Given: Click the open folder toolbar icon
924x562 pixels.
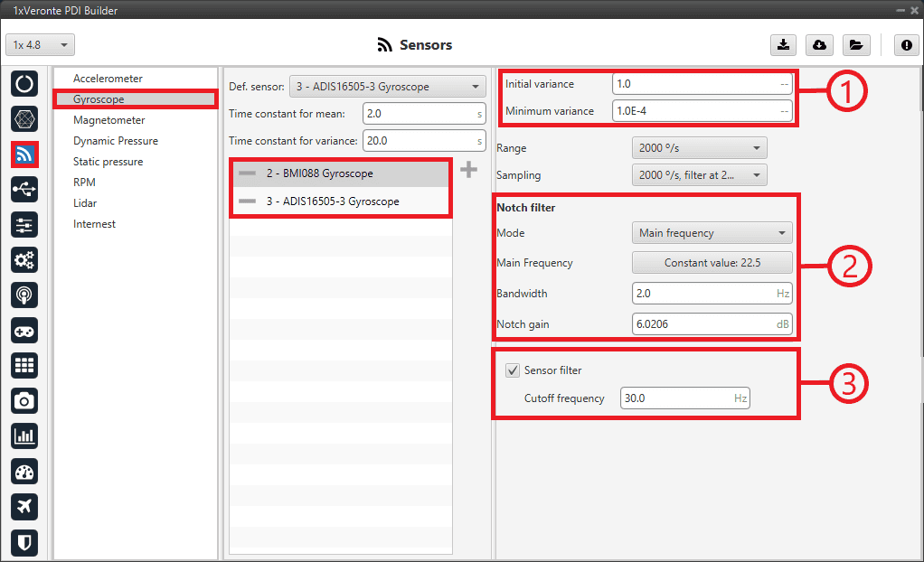Looking at the screenshot, I should [854, 45].
